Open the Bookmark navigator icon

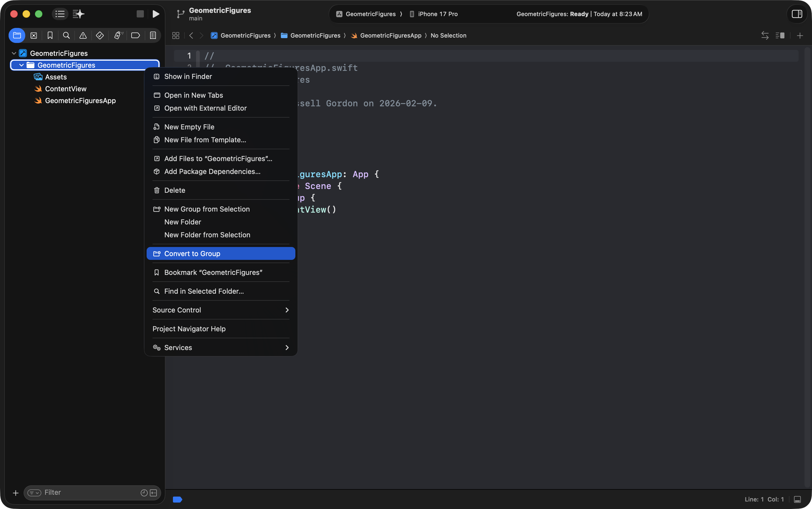[x=50, y=35]
